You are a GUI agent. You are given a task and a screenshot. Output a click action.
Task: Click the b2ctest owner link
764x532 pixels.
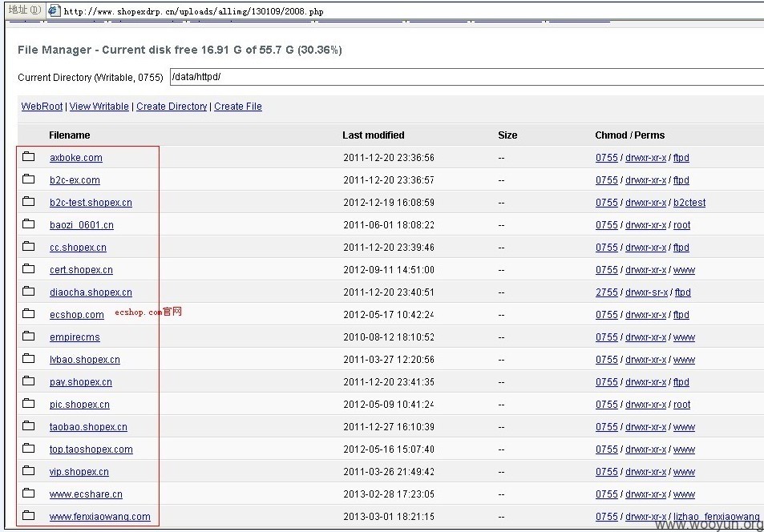click(x=689, y=203)
